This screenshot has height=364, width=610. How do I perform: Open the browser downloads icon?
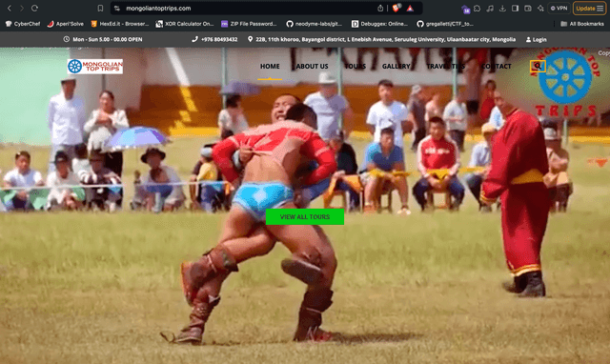coord(502,9)
